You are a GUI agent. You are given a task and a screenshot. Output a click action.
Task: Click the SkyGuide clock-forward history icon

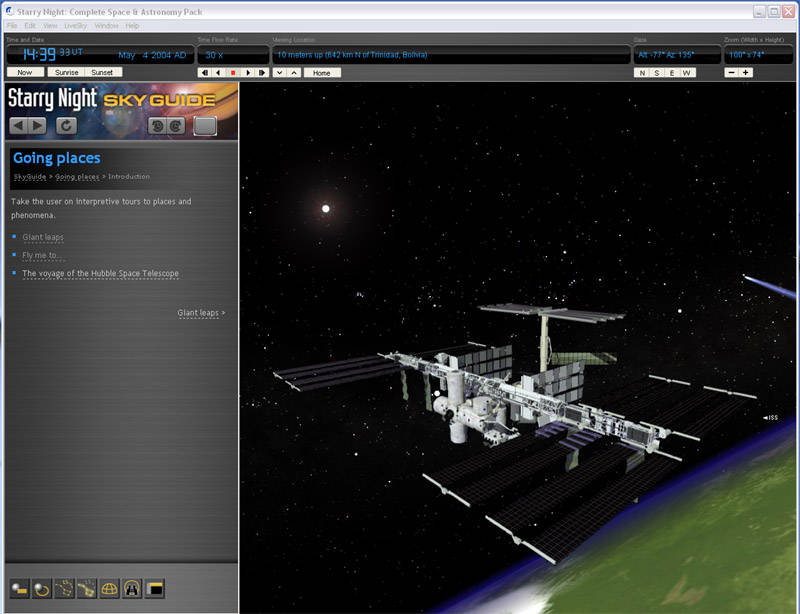pos(176,126)
